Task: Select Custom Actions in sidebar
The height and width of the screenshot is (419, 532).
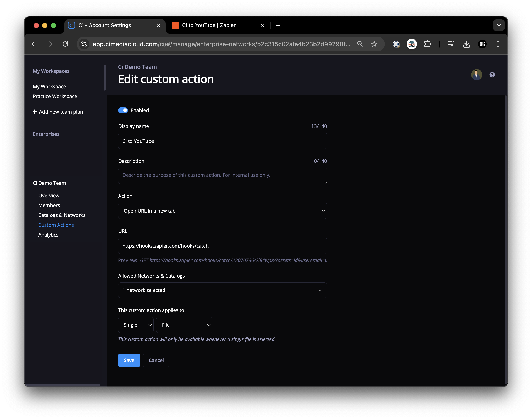Action: pyautogui.click(x=56, y=225)
